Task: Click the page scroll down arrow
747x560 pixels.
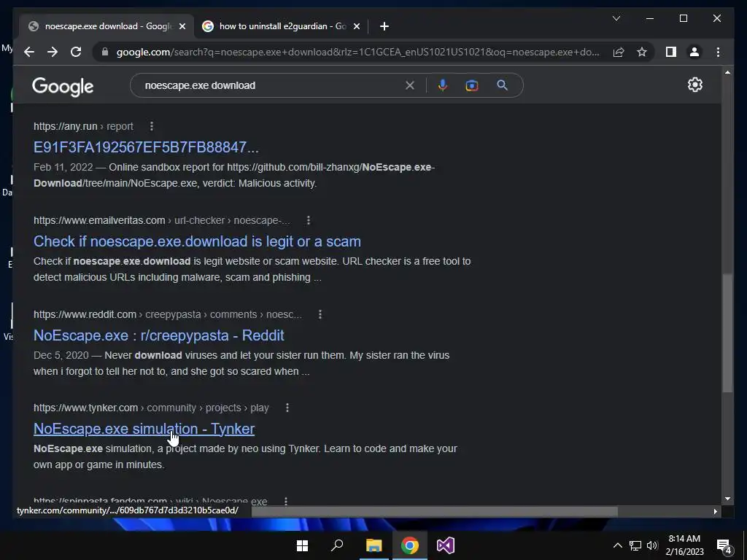Action: point(727,499)
